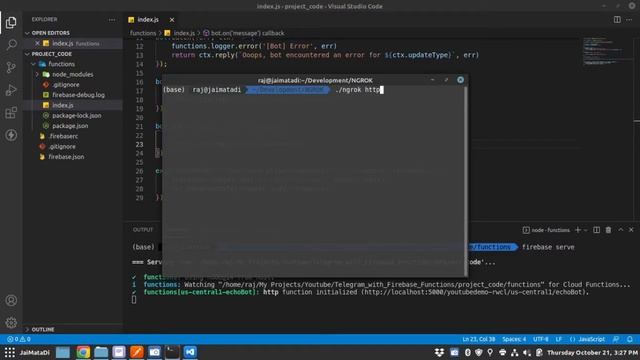Minimize the NGROK terminal window
This screenshot has height=360, width=640.
pyautogui.click(x=433, y=80)
